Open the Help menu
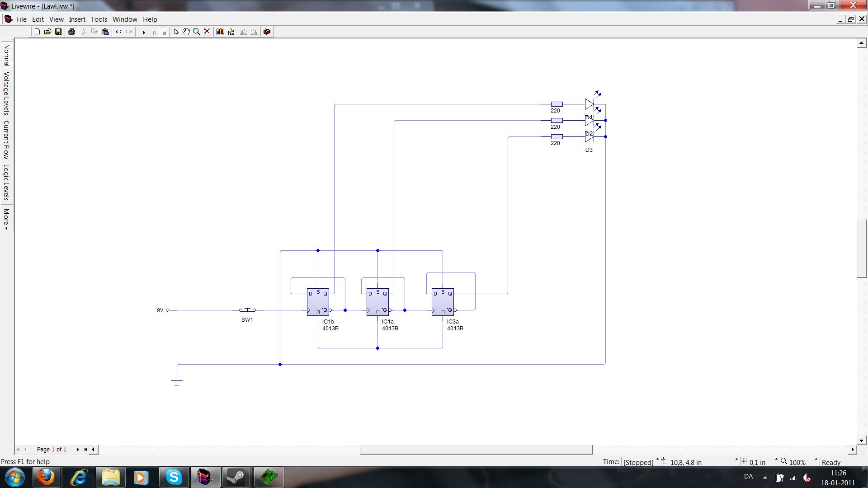The width and height of the screenshot is (868, 488). (150, 19)
